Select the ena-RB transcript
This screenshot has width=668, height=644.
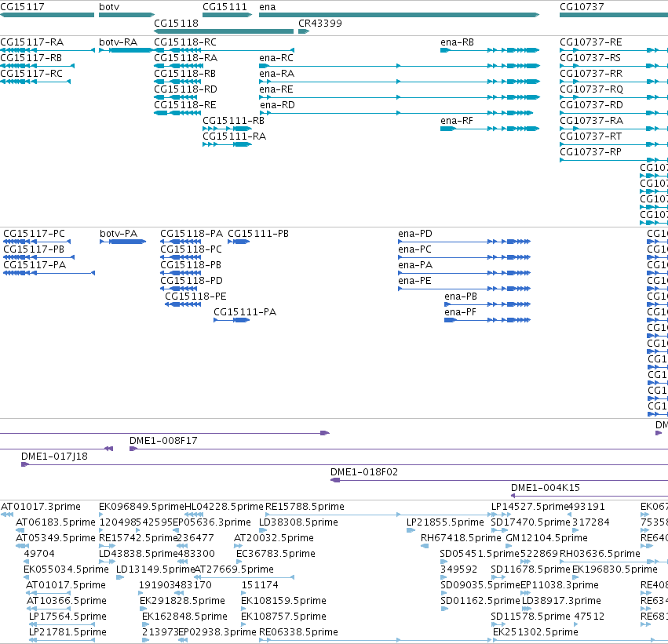click(x=490, y=50)
